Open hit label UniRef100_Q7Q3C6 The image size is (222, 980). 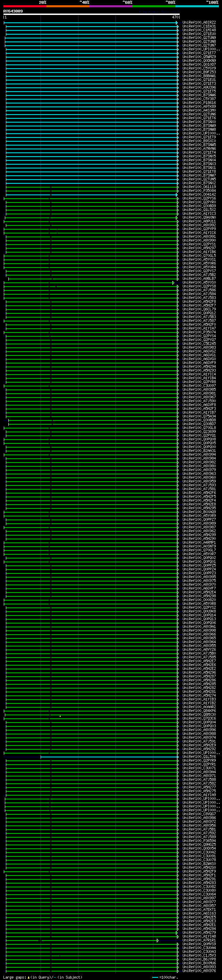(199, 719)
